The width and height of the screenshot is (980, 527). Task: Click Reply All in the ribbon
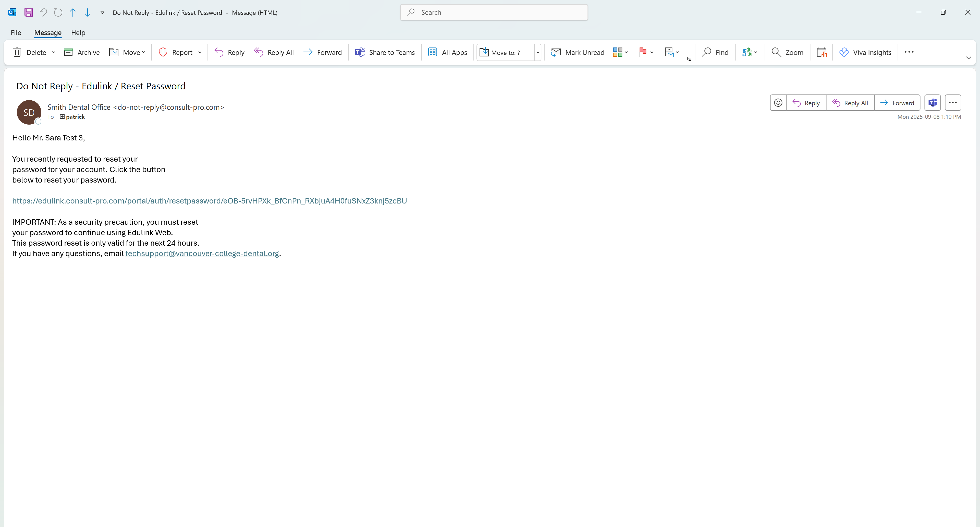click(x=274, y=52)
